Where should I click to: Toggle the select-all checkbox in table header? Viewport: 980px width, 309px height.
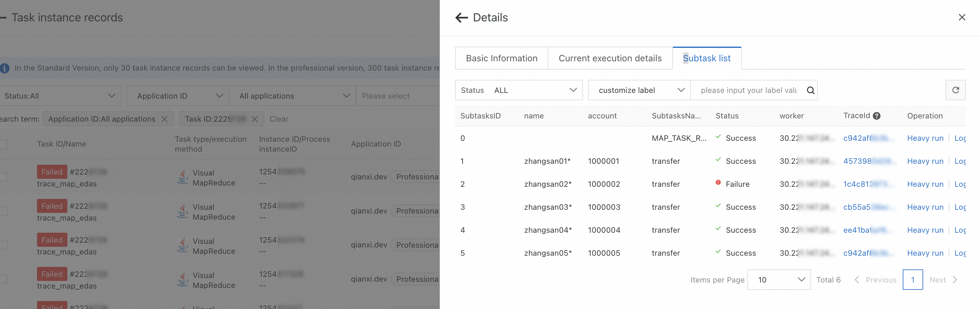click(4, 144)
